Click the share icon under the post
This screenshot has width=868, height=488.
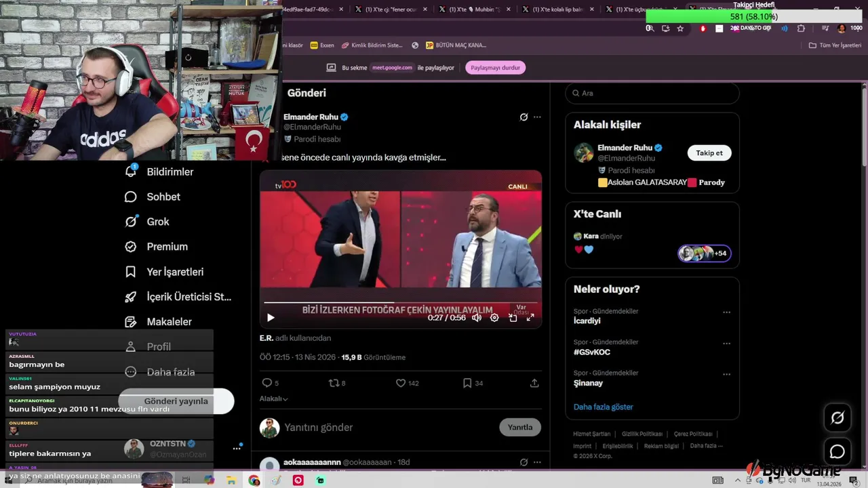(534, 383)
